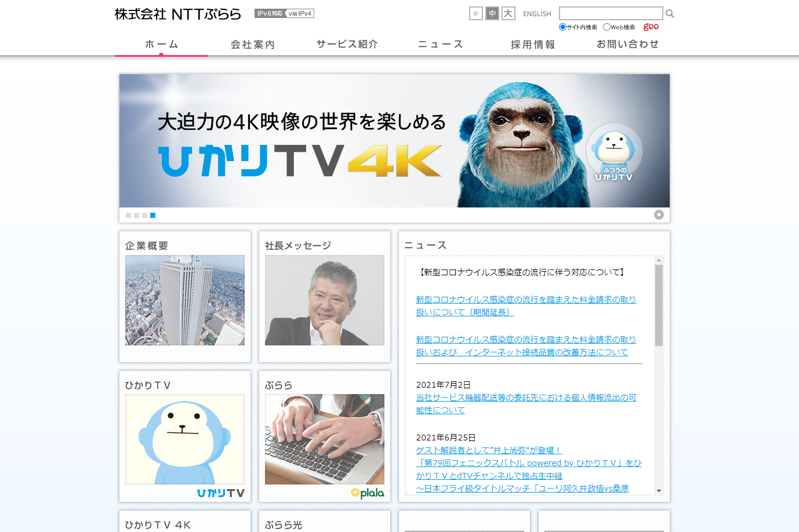Click news scrollbar down arrow
799x532 pixels.
(659, 491)
